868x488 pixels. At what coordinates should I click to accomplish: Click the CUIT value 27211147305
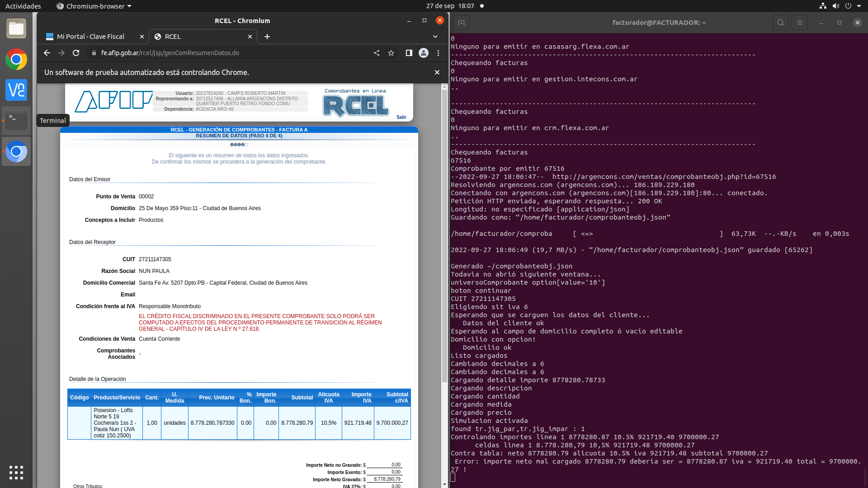155,259
